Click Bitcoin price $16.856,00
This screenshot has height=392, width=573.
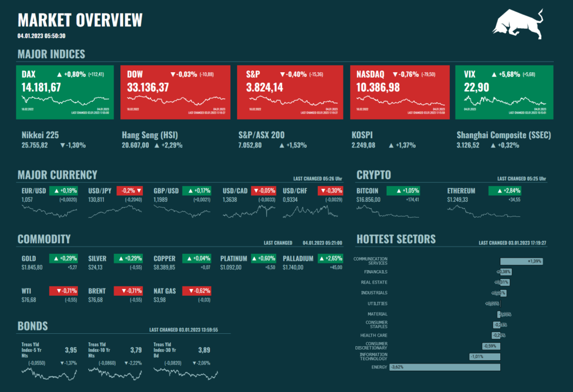pyautogui.click(x=368, y=200)
